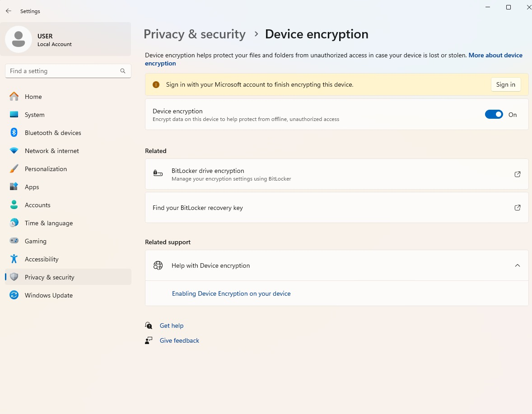Collapse Help with Device encryption section
This screenshot has width=532, height=414.
click(x=517, y=265)
